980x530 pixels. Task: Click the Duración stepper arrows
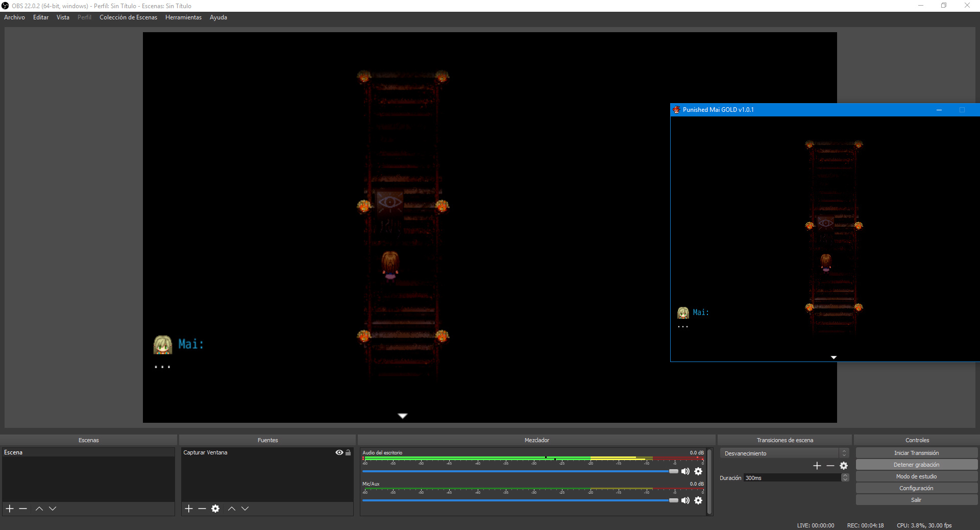click(845, 478)
